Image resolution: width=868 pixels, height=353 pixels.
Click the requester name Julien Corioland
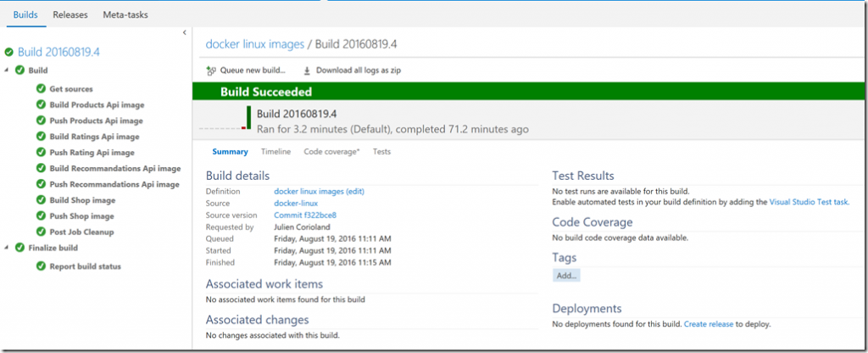point(303,227)
